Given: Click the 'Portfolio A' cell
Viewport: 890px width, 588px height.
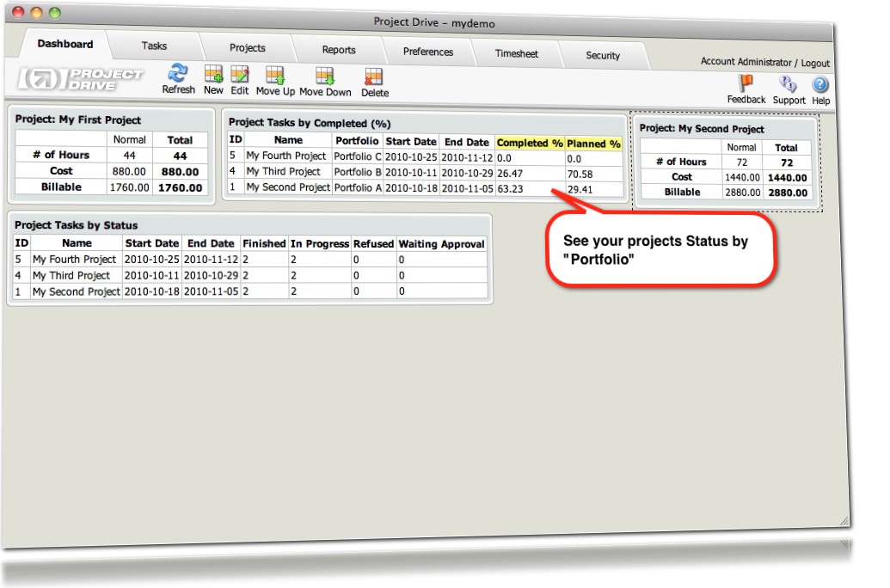Looking at the screenshot, I should (357, 187).
